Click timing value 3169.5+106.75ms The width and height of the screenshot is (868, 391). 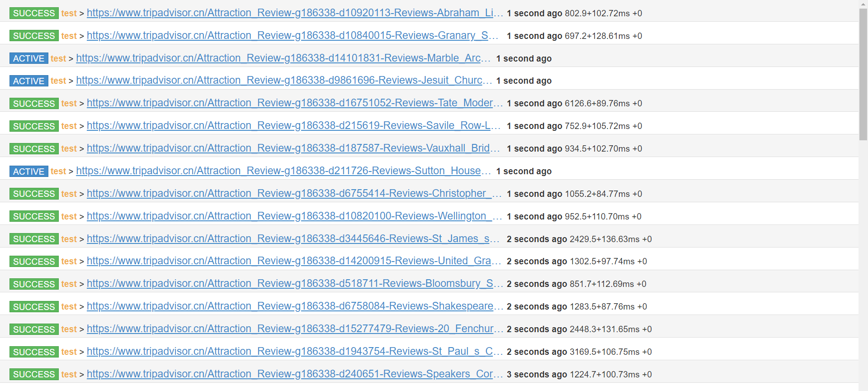coord(604,352)
